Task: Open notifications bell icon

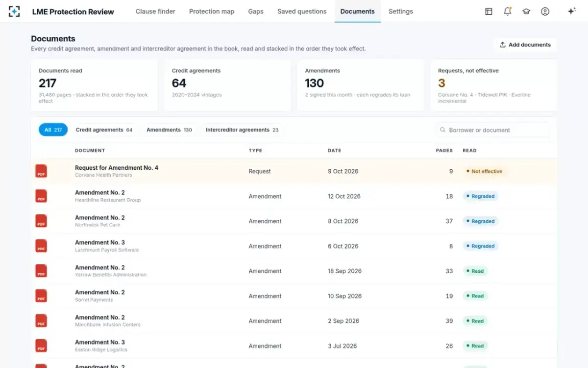Action: [x=508, y=11]
